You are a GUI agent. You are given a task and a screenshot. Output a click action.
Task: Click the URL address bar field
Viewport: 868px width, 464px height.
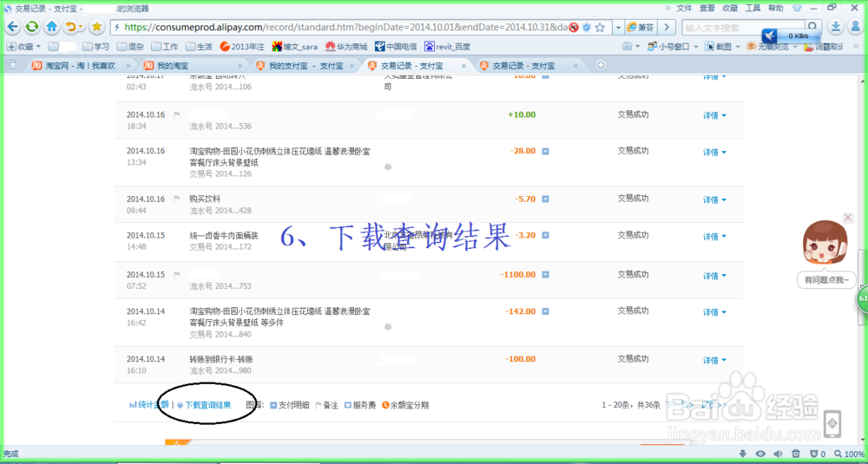tap(344, 27)
